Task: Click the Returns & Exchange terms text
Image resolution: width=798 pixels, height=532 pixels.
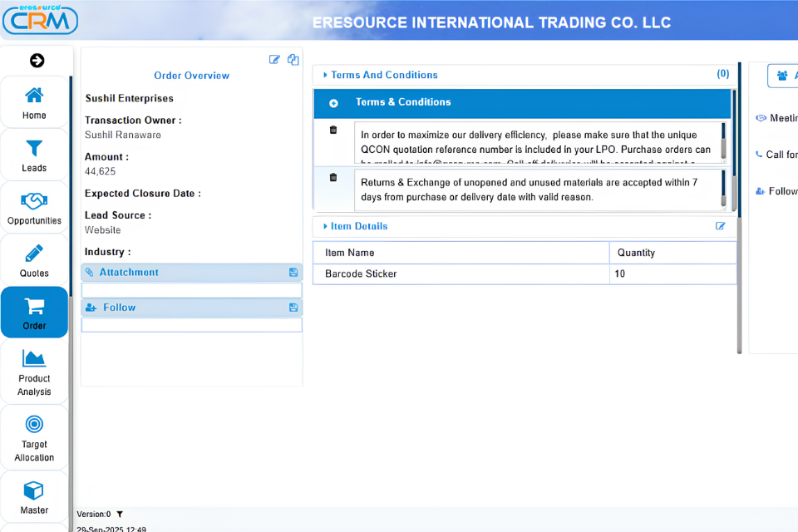Action: [x=537, y=190]
